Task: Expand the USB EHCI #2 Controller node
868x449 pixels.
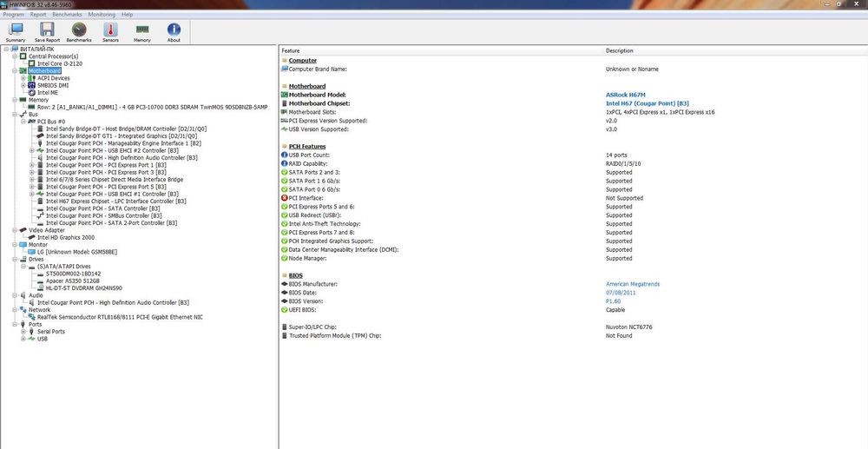Action: pyautogui.click(x=32, y=150)
